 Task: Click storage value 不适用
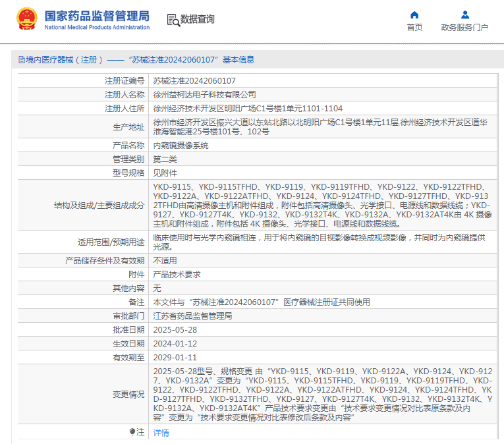tap(165, 260)
